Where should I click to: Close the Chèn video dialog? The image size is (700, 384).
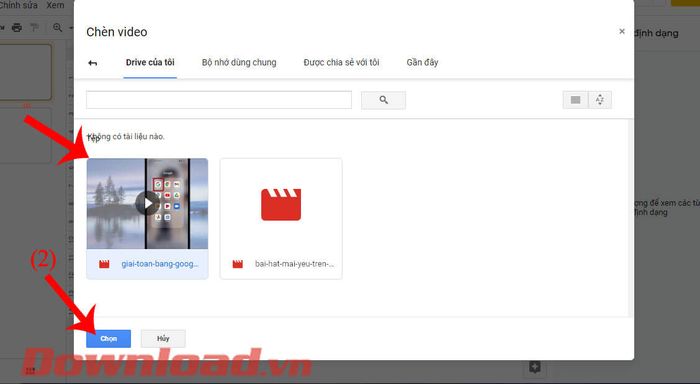pyautogui.click(x=622, y=31)
